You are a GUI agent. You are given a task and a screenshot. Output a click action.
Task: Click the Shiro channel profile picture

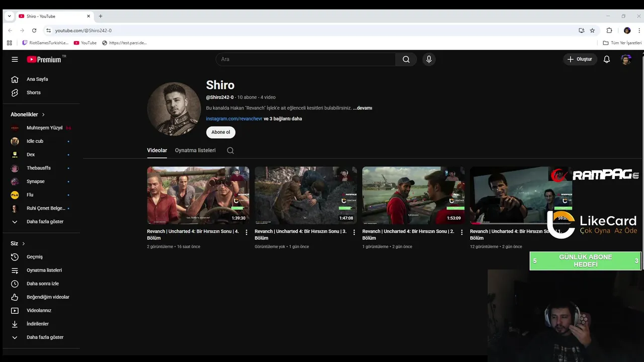174,109
